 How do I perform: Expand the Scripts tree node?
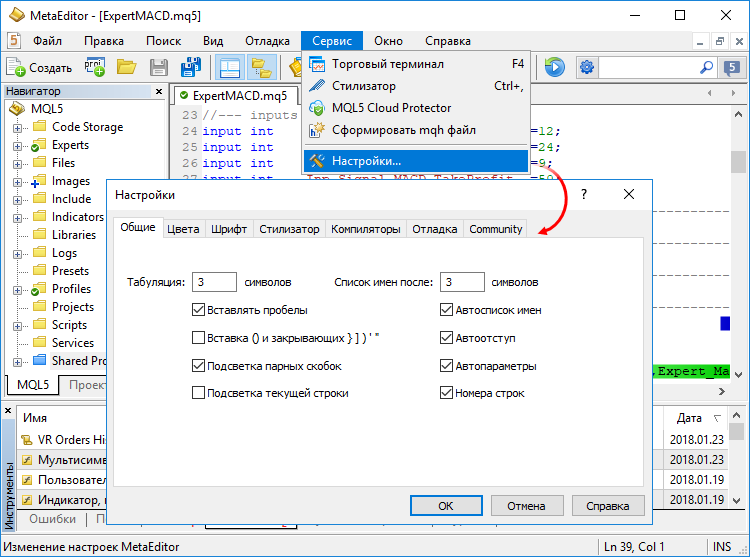[17, 326]
